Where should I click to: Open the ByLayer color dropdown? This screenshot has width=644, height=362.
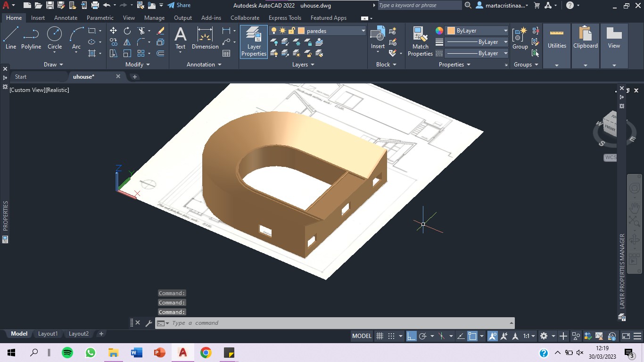coord(505,31)
